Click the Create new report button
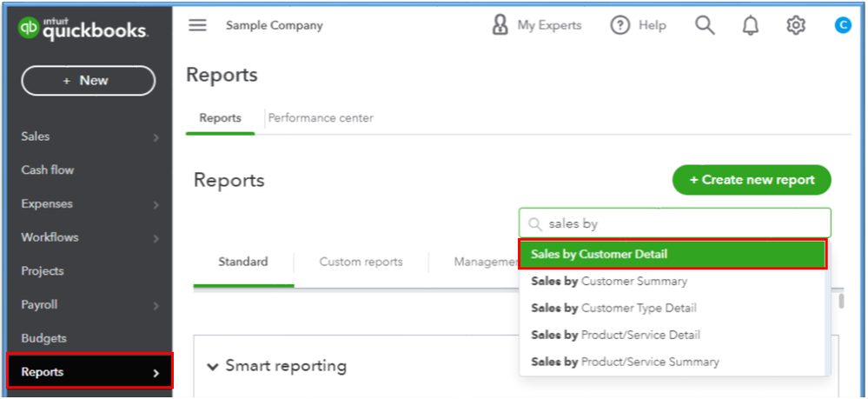This screenshot has height=399, width=868. 752,180
